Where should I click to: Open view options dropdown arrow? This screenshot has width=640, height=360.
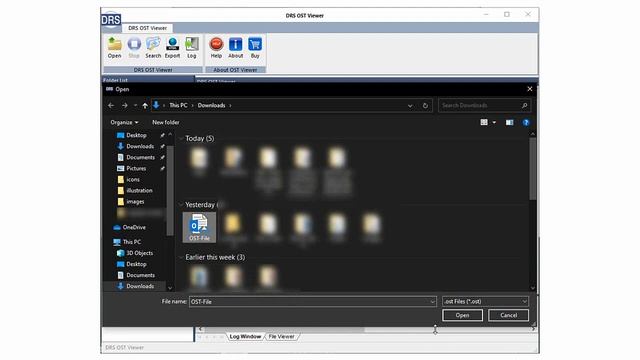click(x=494, y=122)
